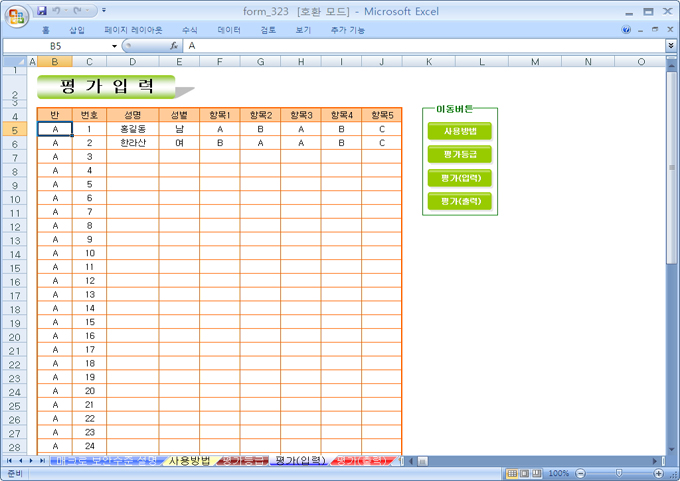Select cell D5 containing 홍길동
Viewport: 680px width, 481px height.
pos(132,129)
